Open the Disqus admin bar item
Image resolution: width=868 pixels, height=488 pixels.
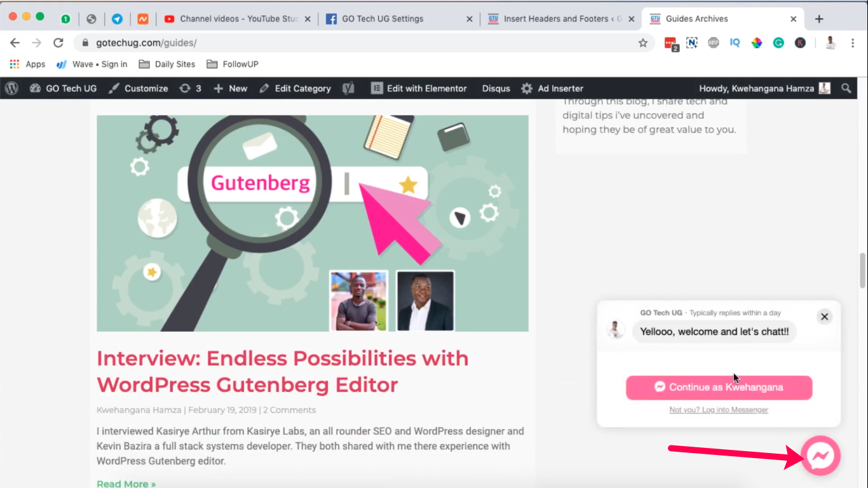tap(496, 88)
